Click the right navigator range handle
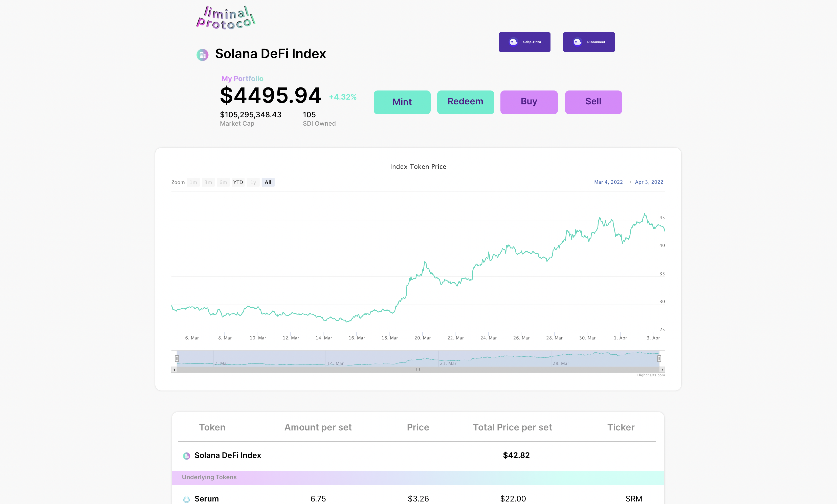 pos(659,358)
